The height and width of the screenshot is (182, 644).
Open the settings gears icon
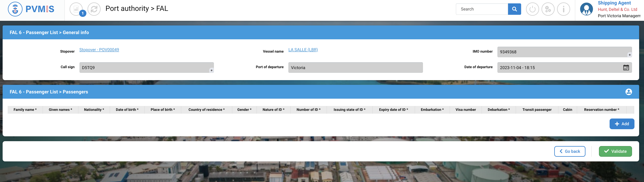(548, 9)
